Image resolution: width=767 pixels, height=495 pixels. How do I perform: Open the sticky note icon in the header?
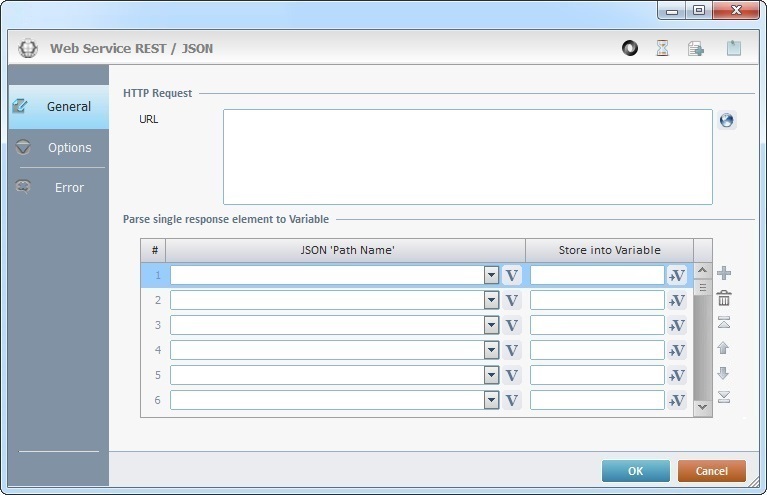tap(734, 48)
